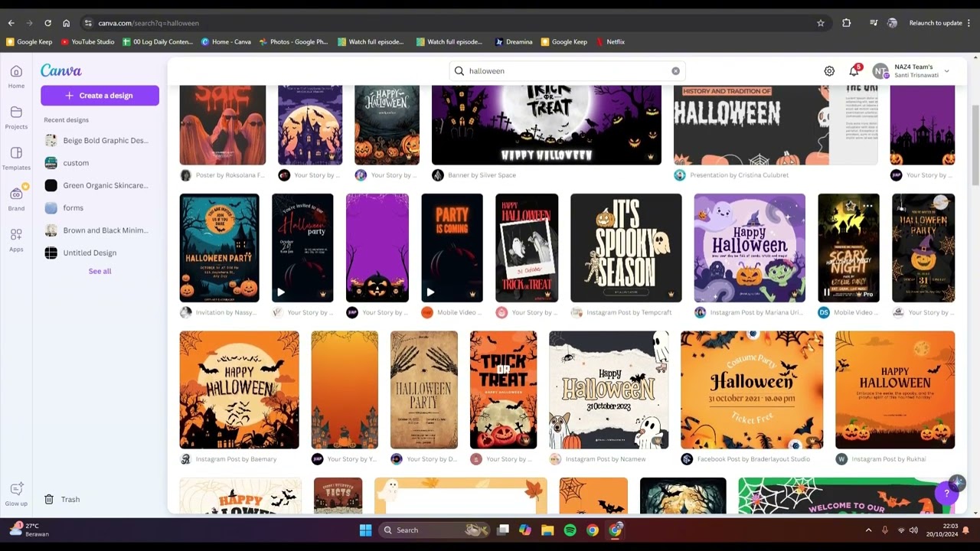Open the Untitled Design entry
The image size is (980, 551).
(96, 253)
